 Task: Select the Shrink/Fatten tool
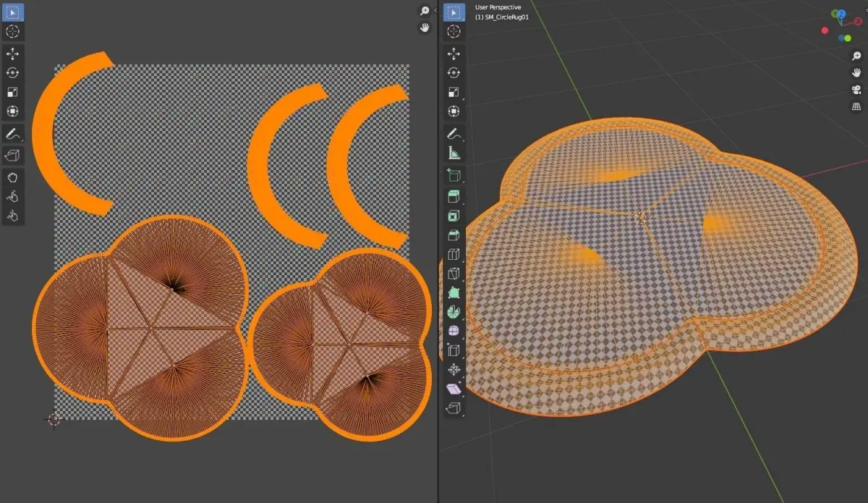click(x=454, y=370)
